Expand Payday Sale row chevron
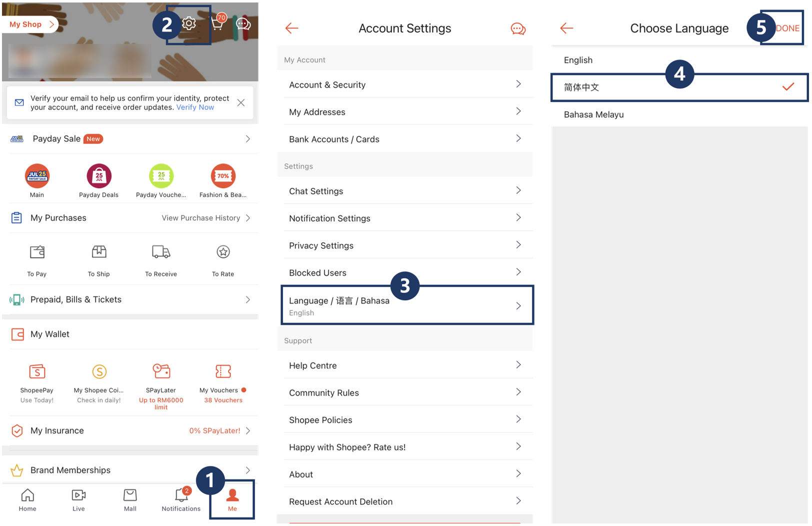This screenshot has width=812, height=526. (247, 139)
